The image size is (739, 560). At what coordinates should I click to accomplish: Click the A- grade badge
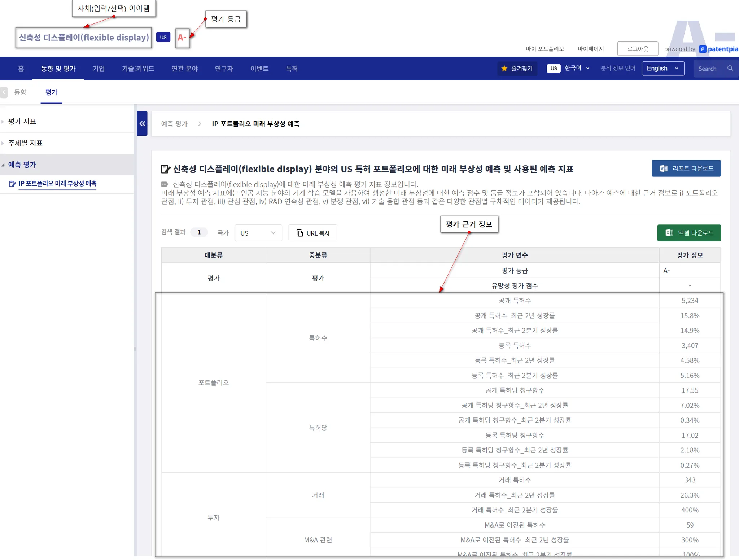(182, 38)
